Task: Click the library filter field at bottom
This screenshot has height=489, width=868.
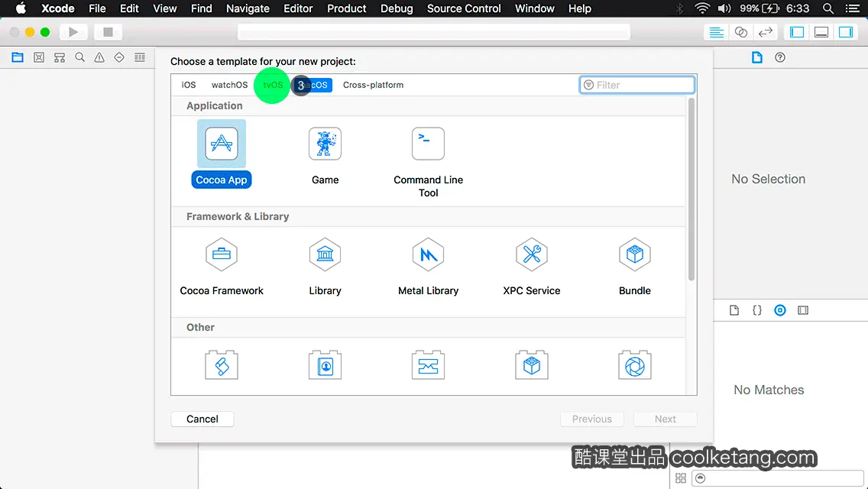Action: (777, 478)
